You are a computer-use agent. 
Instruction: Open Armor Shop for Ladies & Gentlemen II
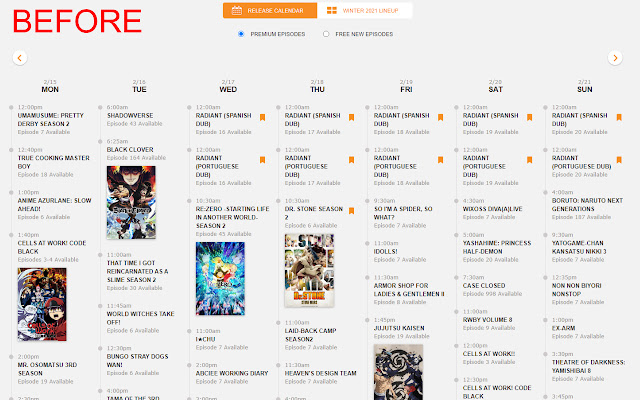click(x=409, y=289)
